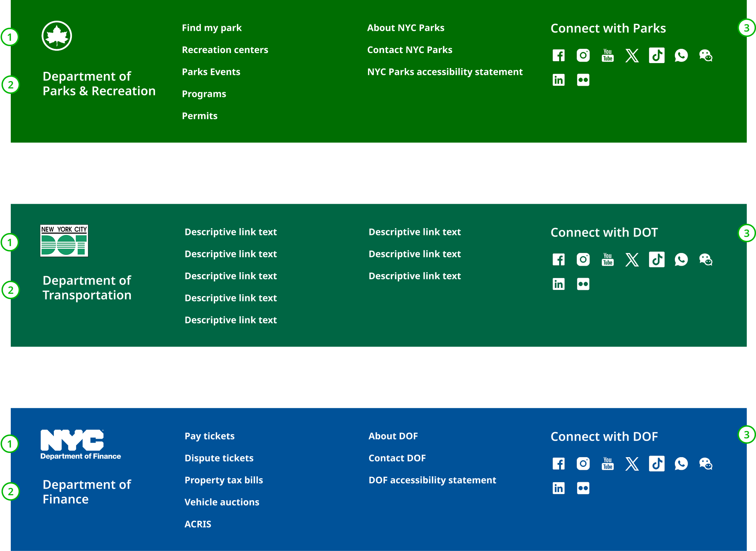Select the WeChat icon under Connect with DOF
This screenshot has height=551, width=756.
pyautogui.click(x=706, y=464)
